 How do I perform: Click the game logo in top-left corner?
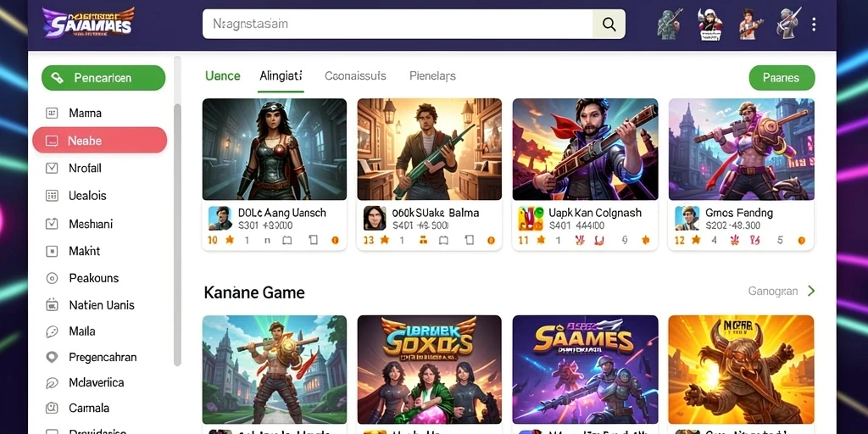[x=88, y=23]
